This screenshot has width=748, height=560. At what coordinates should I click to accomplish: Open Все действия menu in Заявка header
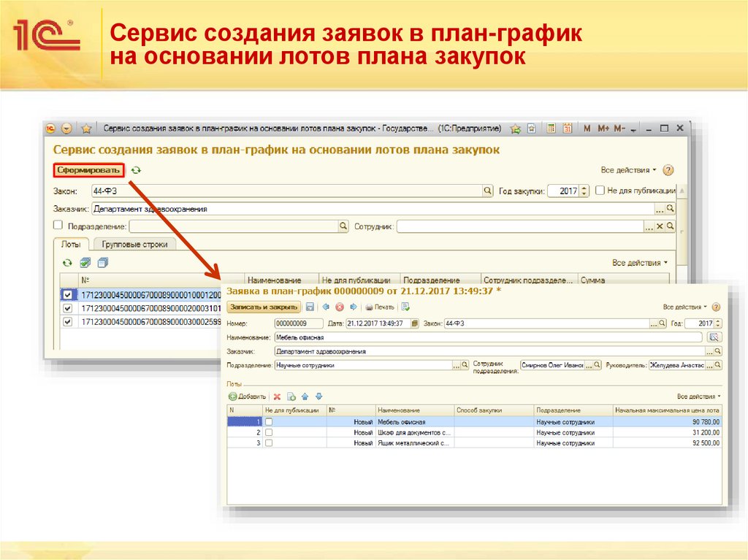pos(684,307)
